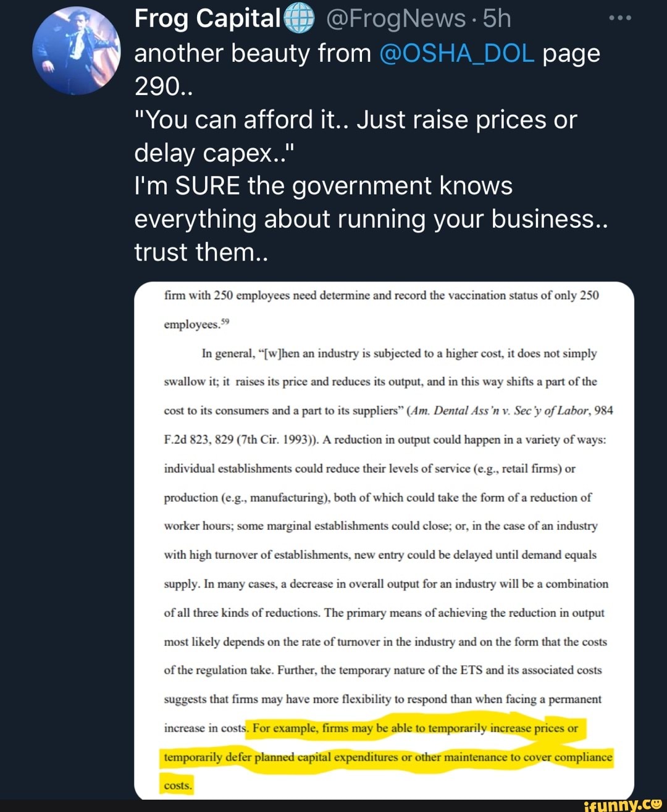
Task: Click the highlighted word 'costs.' at bottom
Action: 178,785
